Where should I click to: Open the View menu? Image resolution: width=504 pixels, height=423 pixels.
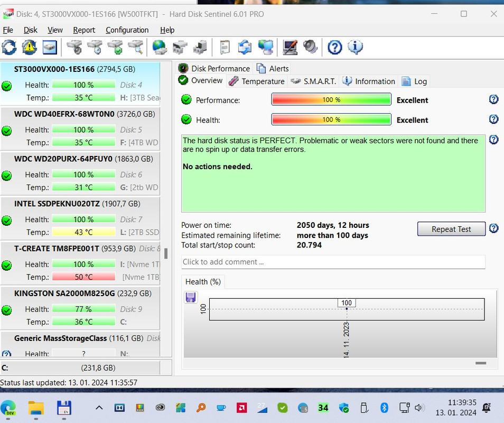pos(55,30)
